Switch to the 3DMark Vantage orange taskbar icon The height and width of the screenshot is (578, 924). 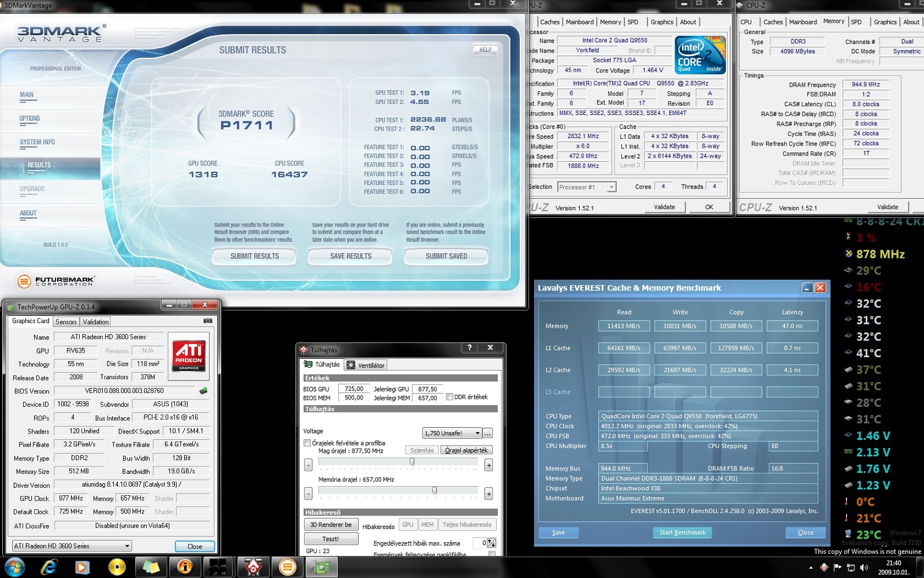tap(287, 567)
